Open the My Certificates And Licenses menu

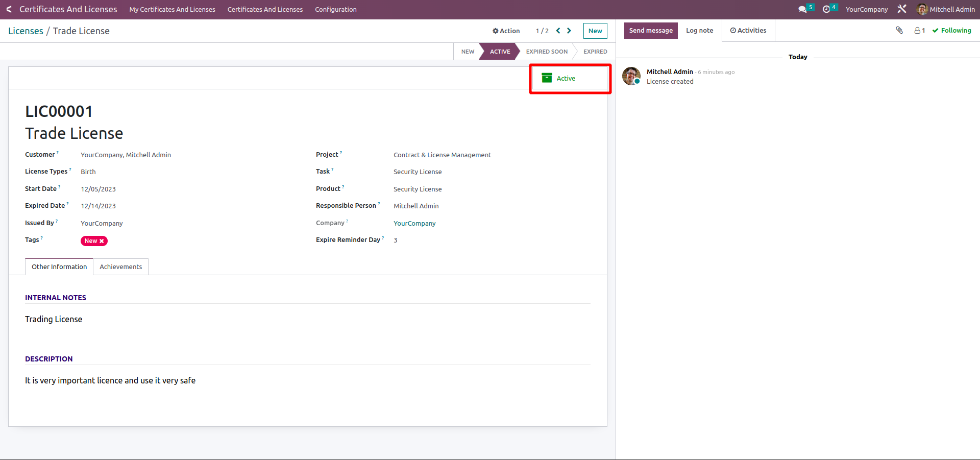click(172, 9)
